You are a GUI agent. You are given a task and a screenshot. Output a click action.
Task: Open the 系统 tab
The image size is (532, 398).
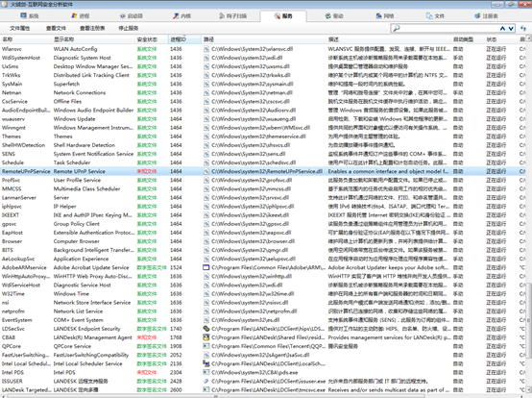coord(30,16)
